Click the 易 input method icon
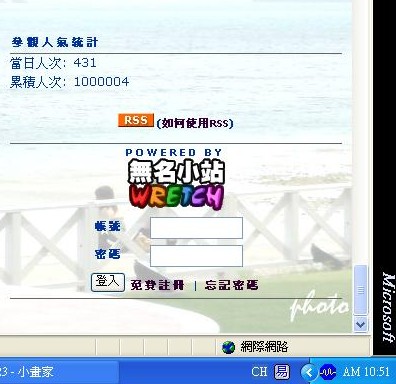396x384 pixels. coord(282,372)
